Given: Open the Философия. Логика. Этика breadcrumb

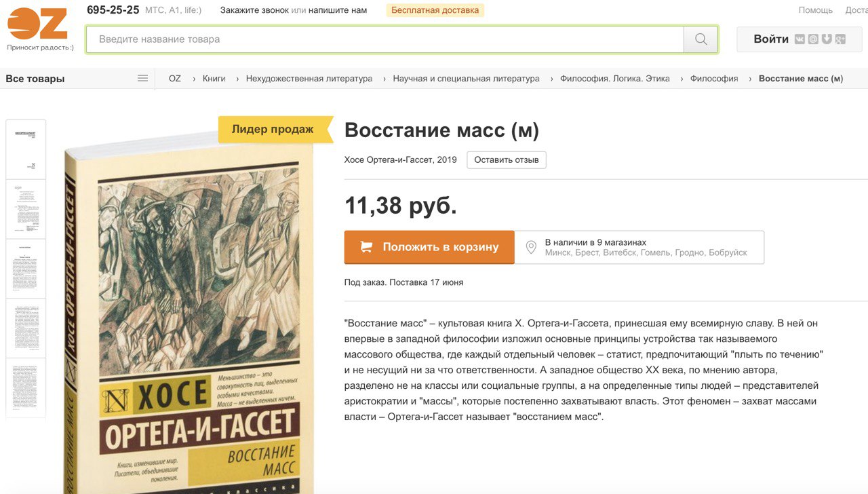Looking at the screenshot, I should tap(615, 79).
